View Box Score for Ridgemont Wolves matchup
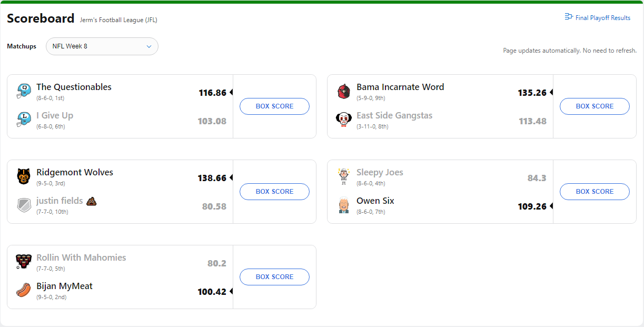The width and height of the screenshot is (644, 327). pos(274,192)
